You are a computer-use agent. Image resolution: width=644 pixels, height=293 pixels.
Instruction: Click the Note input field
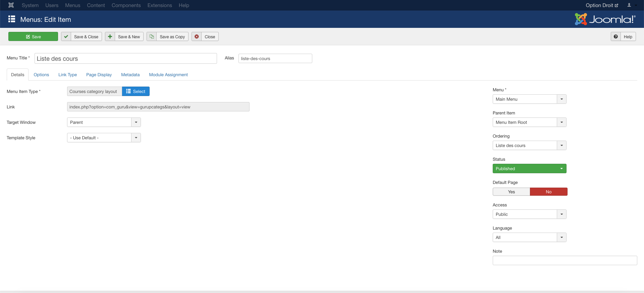point(565,260)
